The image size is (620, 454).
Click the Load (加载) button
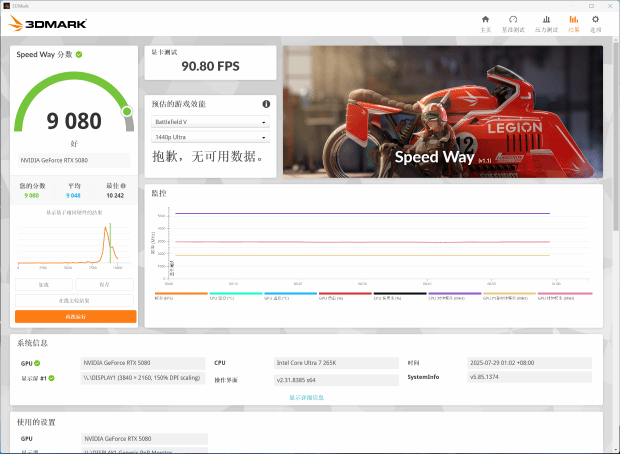click(44, 284)
